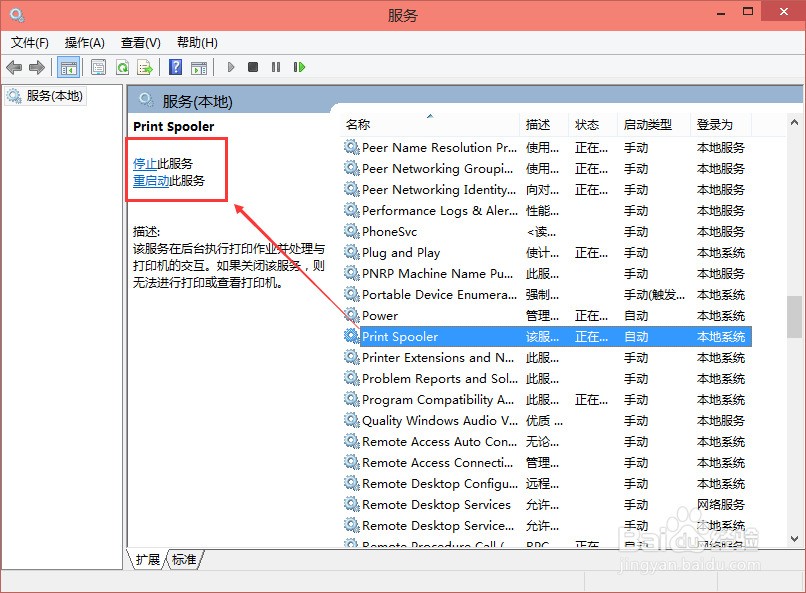806x593 pixels.
Task: Open the 查看(V) menu
Action: [x=141, y=43]
